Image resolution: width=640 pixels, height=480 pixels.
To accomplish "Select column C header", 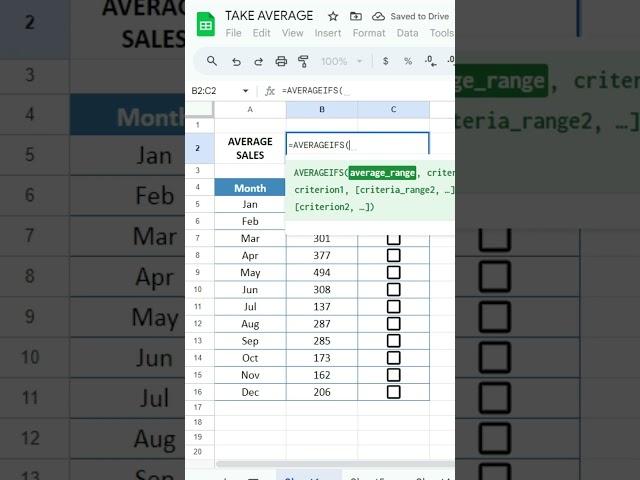I will (393, 109).
